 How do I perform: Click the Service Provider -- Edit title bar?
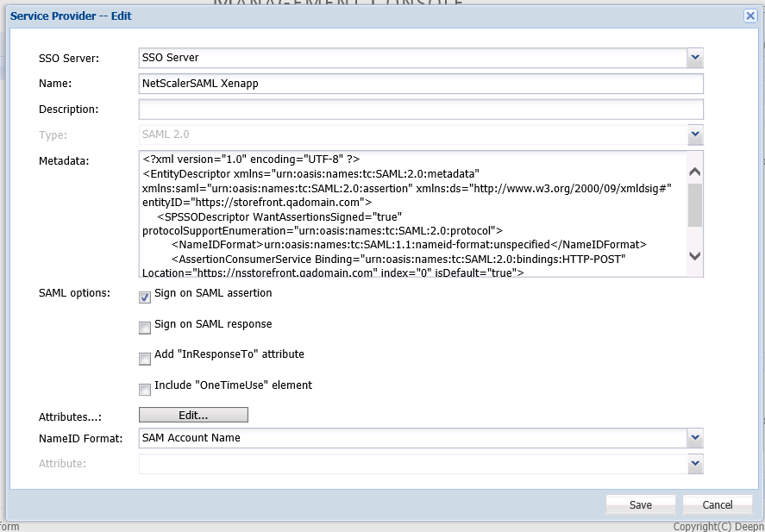(345, 16)
